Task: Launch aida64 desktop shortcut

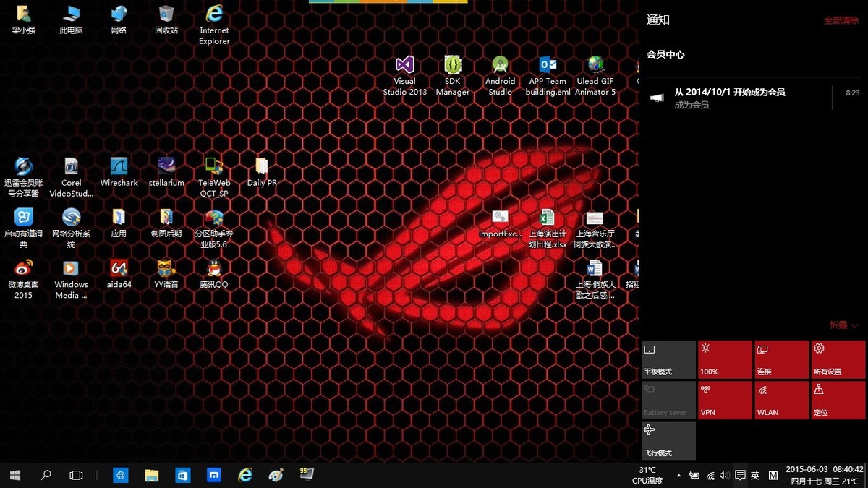Action: (x=119, y=273)
